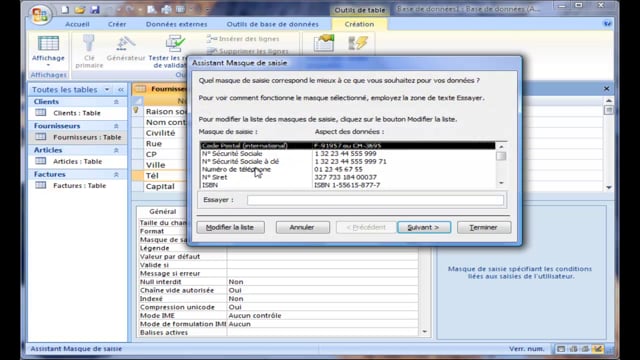Select the N° Sécurité Sociale mask row
Screen dimensions: 640x360
pyautogui.click(x=347, y=153)
